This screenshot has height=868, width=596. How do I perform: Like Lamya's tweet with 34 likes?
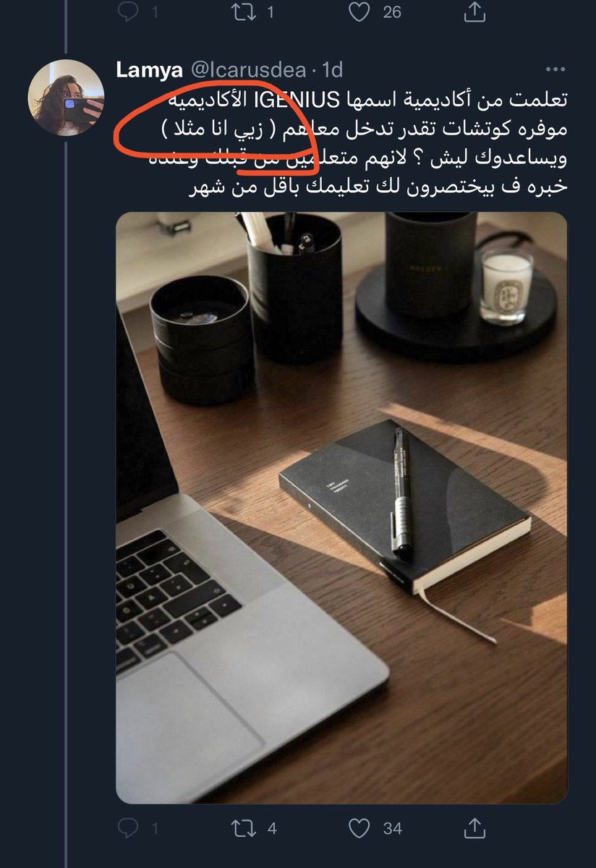pyautogui.click(x=359, y=827)
